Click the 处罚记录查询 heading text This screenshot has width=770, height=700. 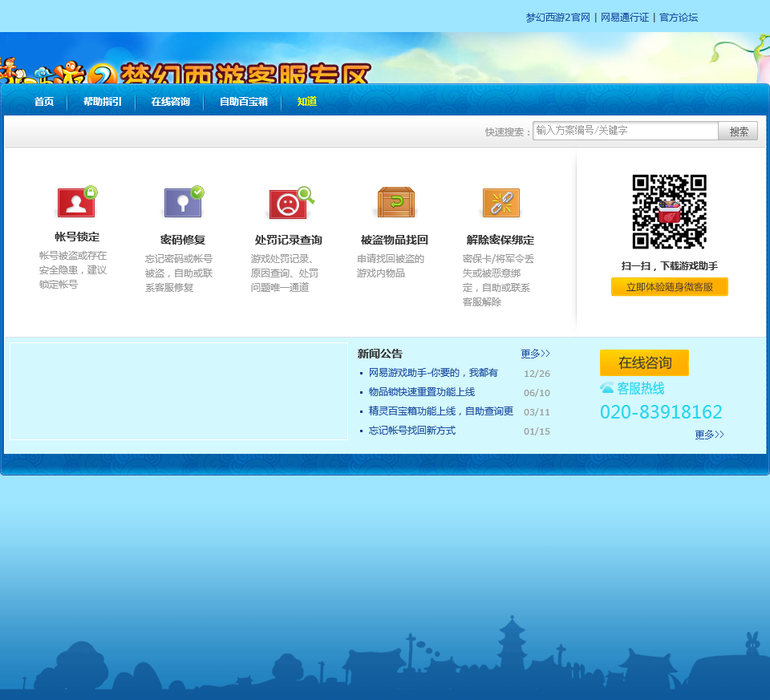(289, 240)
